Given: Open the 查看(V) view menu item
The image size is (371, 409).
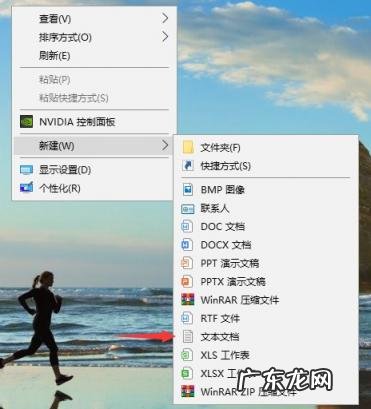Looking at the screenshot, I should 94,19.
